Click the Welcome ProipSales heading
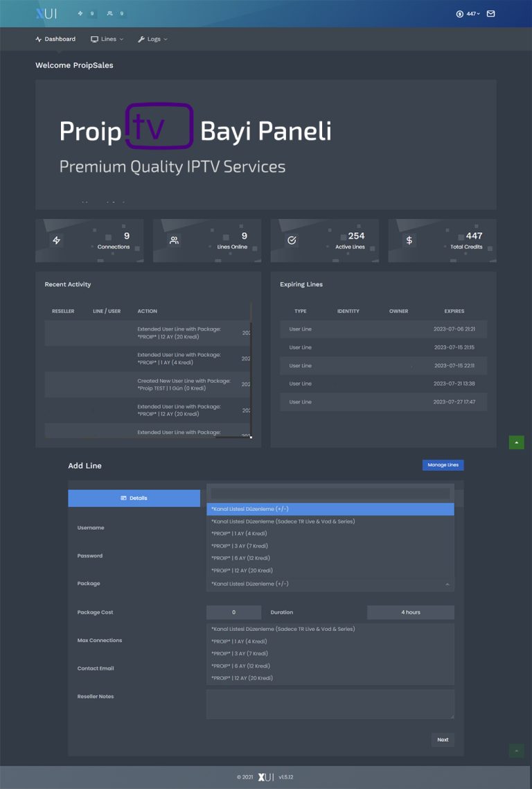 [74, 65]
